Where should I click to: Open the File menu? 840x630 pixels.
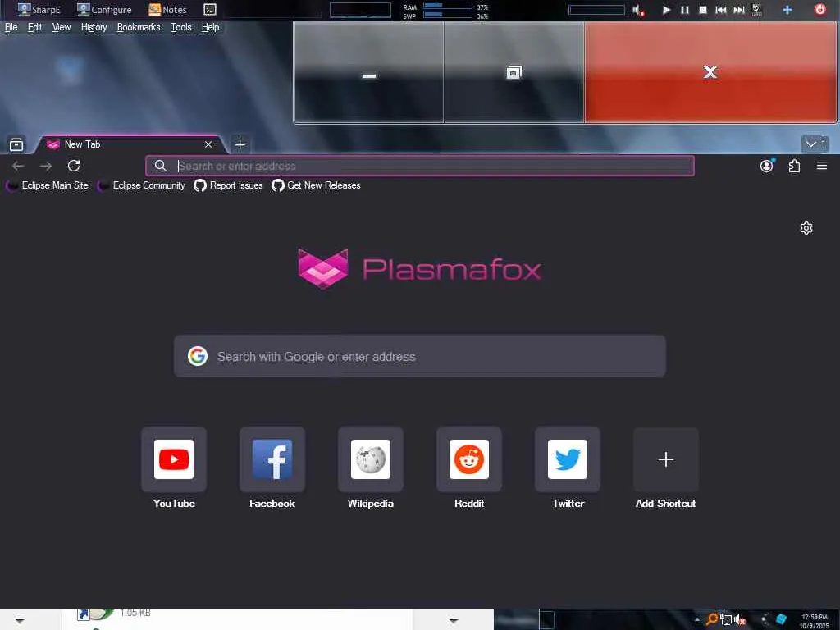(x=11, y=27)
